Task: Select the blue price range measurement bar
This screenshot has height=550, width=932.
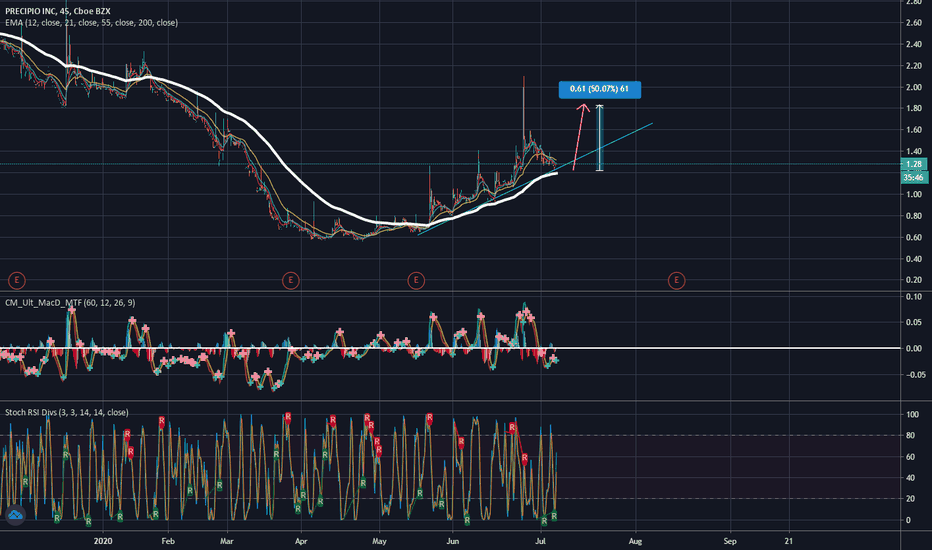Action: tap(600, 139)
